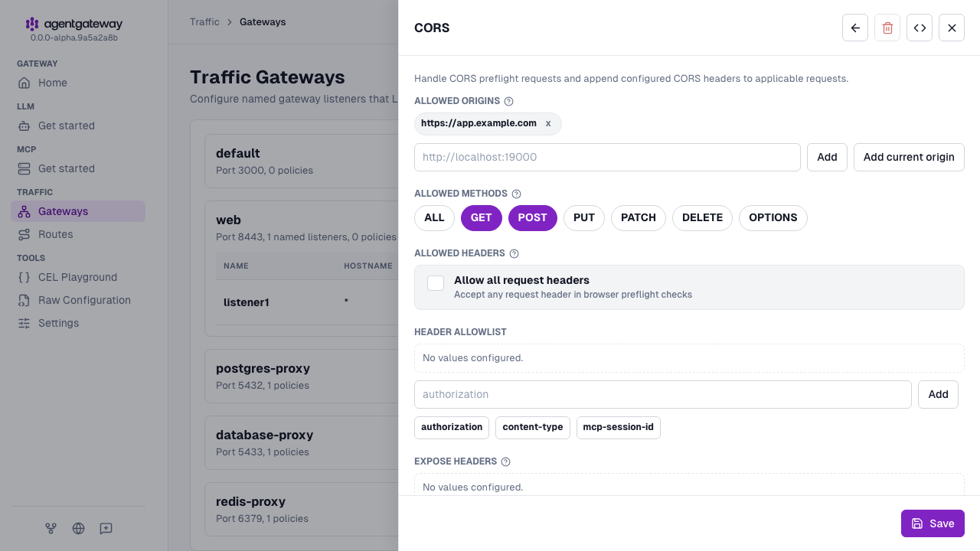The image size is (980, 551).
Task: Open the redis-proxy gateway card
Action: (302, 509)
